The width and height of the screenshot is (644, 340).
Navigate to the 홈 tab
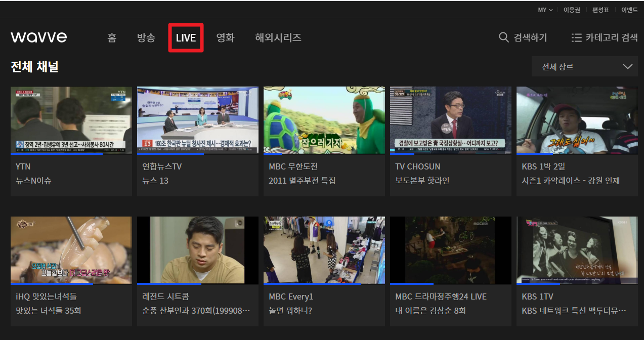111,37
